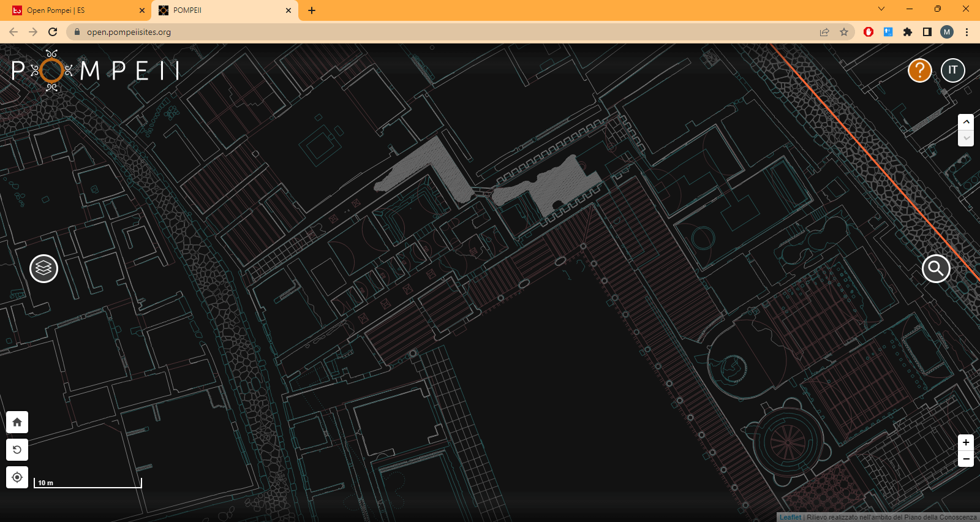
Task: Click the Pompeii logo
Action: tap(95, 70)
